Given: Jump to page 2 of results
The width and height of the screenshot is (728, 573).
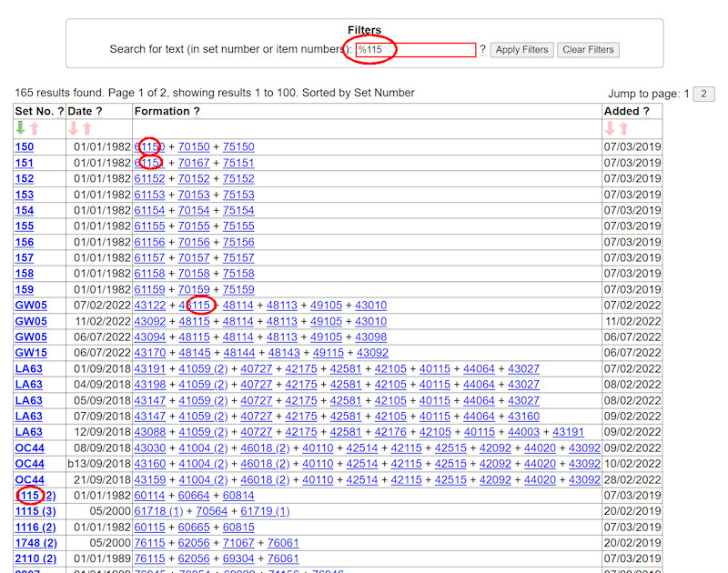Looking at the screenshot, I should tap(704, 95).
